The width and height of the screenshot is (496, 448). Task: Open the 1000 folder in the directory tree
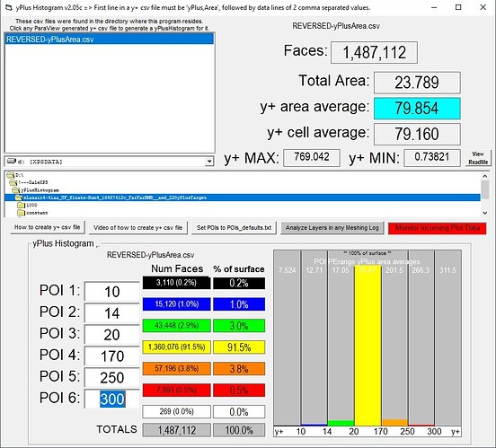pyautogui.click(x=28, y=206)
